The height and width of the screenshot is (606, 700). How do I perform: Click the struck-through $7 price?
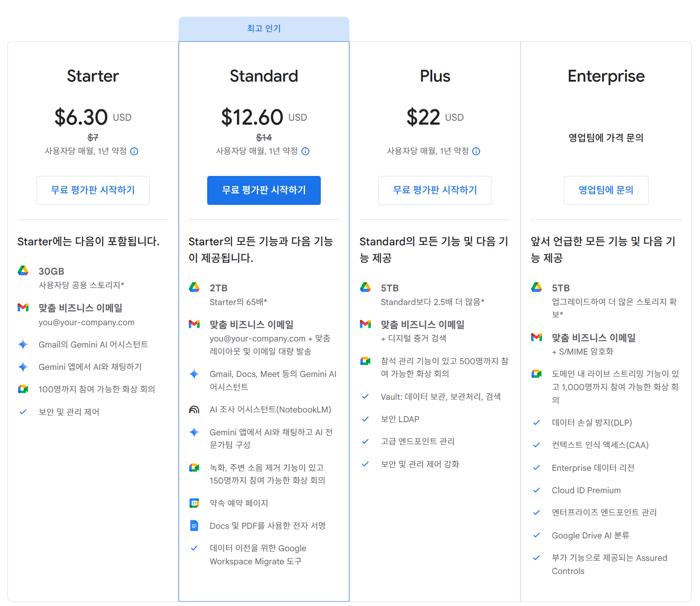(x=93, y=137)
